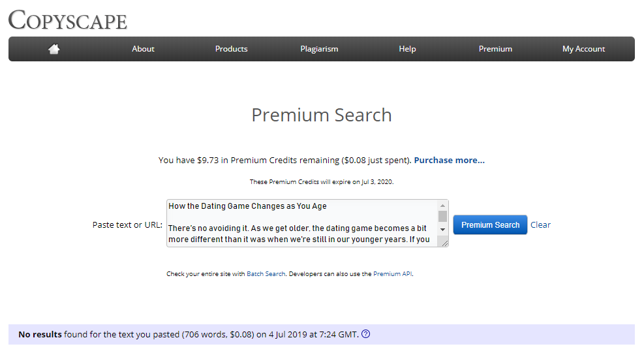Open the Products menu

pos(231,49)
